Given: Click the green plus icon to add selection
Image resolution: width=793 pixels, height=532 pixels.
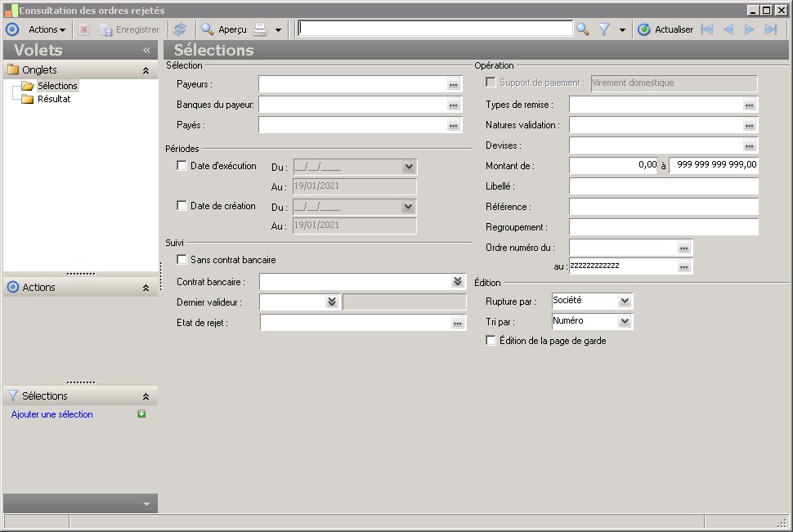Looking at the screenshot, I should pyautogui.click(x=141, y=414).
